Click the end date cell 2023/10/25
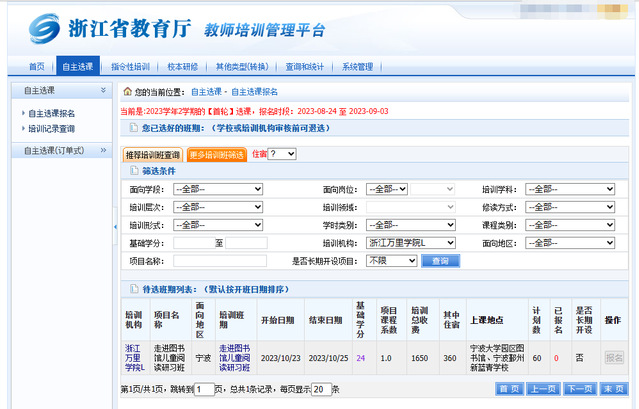 (328, 358)
